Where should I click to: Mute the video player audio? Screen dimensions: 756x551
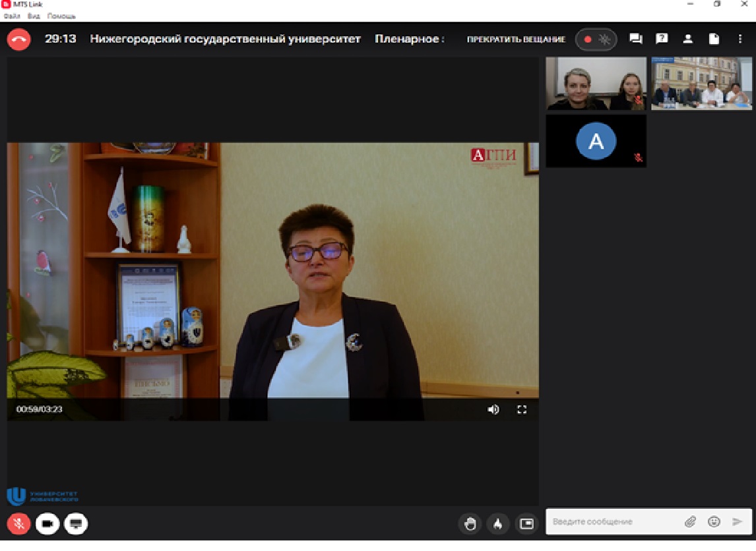[x=492, y=409]
